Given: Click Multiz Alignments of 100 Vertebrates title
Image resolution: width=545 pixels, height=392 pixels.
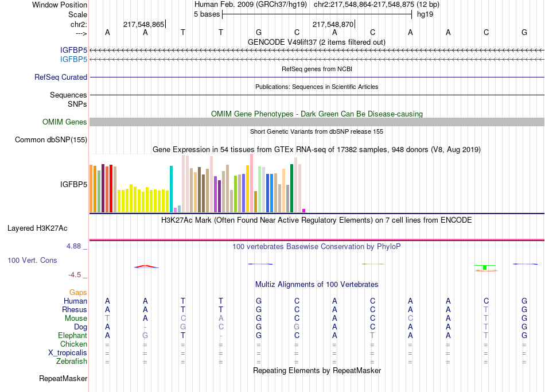Looking at the screenshot, I should coord(317,285).
